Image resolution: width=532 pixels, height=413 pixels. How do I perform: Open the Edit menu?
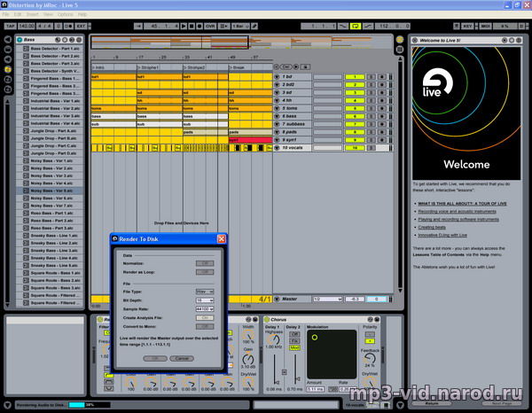pos(18,14)
